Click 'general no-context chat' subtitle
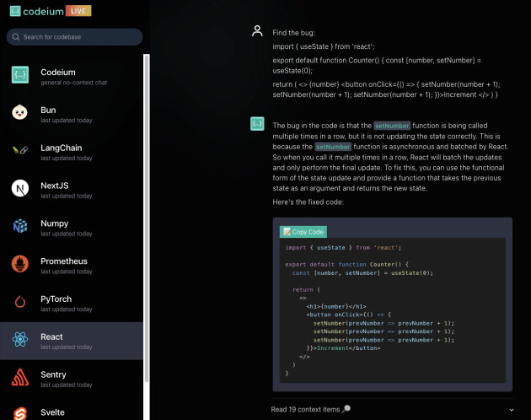Viewport: 531px width, 420px height. click(74, 83)
